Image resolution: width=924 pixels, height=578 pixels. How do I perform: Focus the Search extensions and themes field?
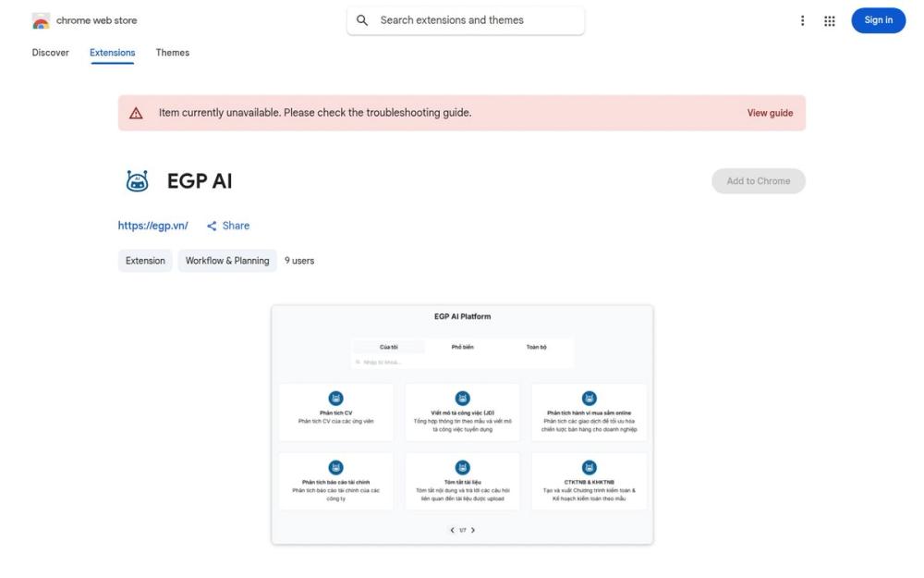pos(466,20)
